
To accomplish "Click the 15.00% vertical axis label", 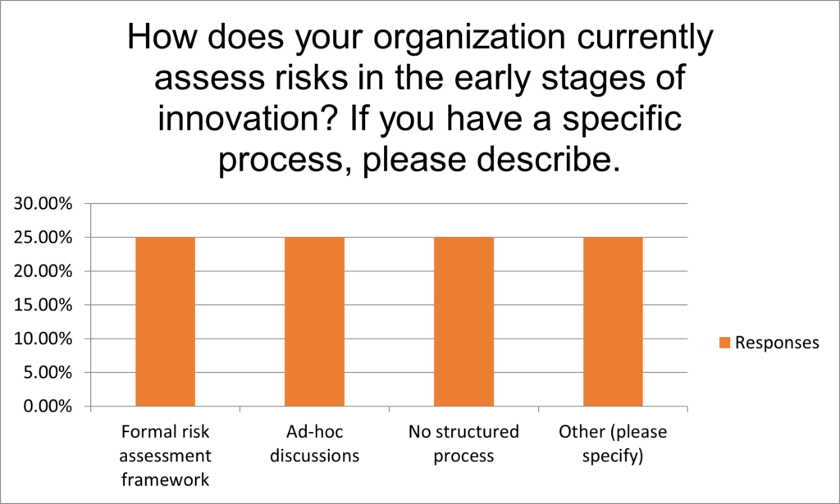I will pyautogui.click(x=43, y=305).
